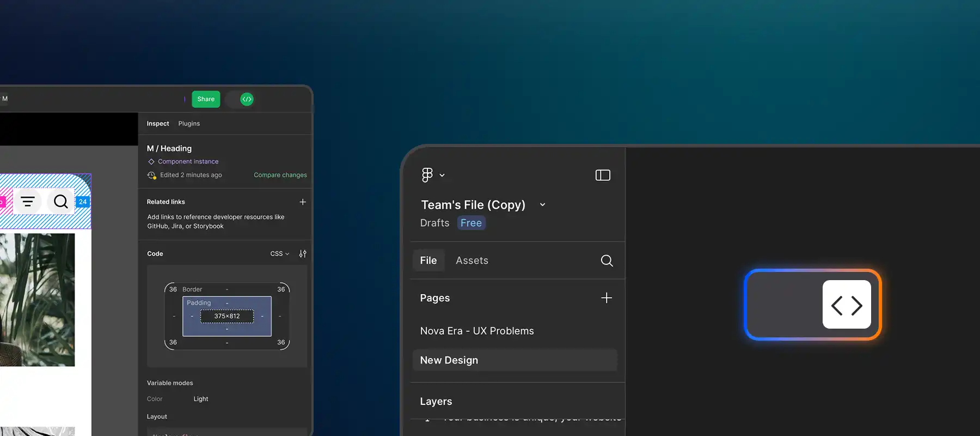Click the component diamond icon
The image size is (980, 436).
(x=151, y=161)
